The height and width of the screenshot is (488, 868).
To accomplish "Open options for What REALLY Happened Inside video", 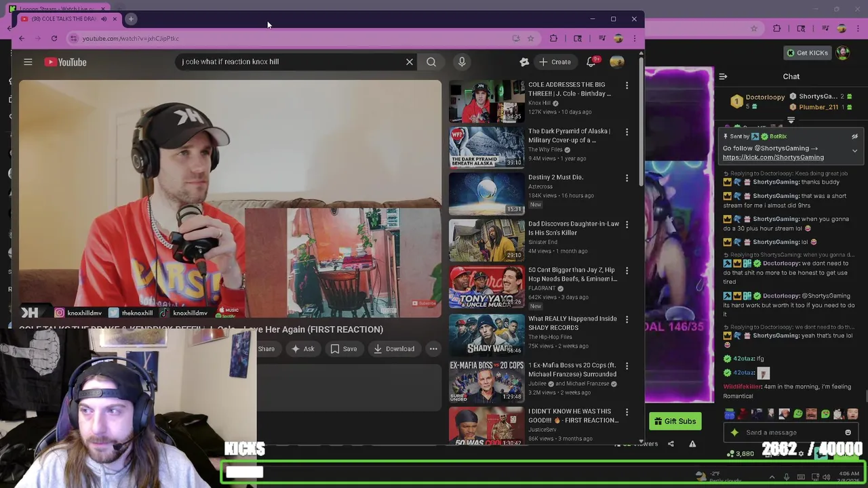I will (x=627, y=319).
